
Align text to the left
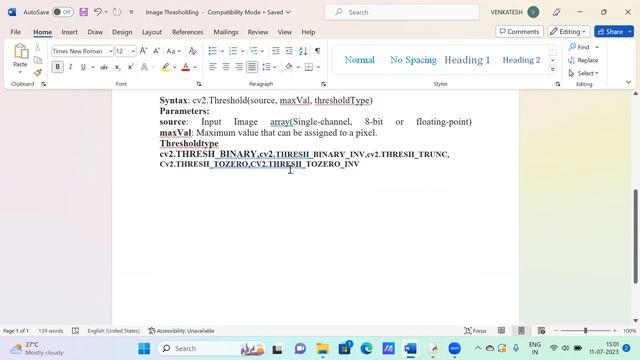(x=213, y=67)
